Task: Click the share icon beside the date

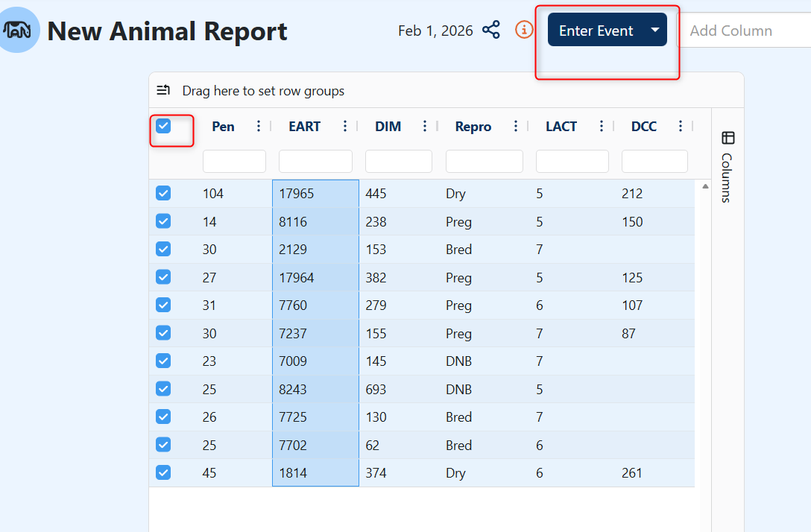Action: pyautogui.click(x=491, y=31)
